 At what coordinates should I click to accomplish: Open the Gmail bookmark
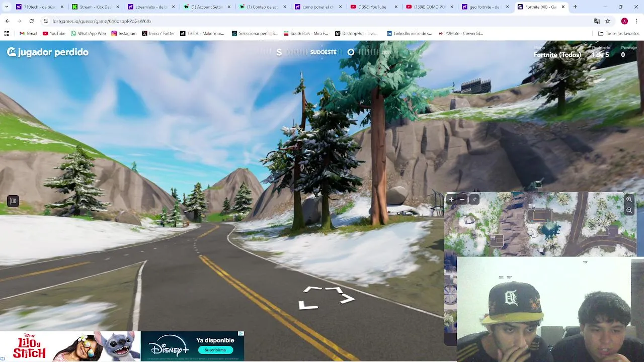28,33
